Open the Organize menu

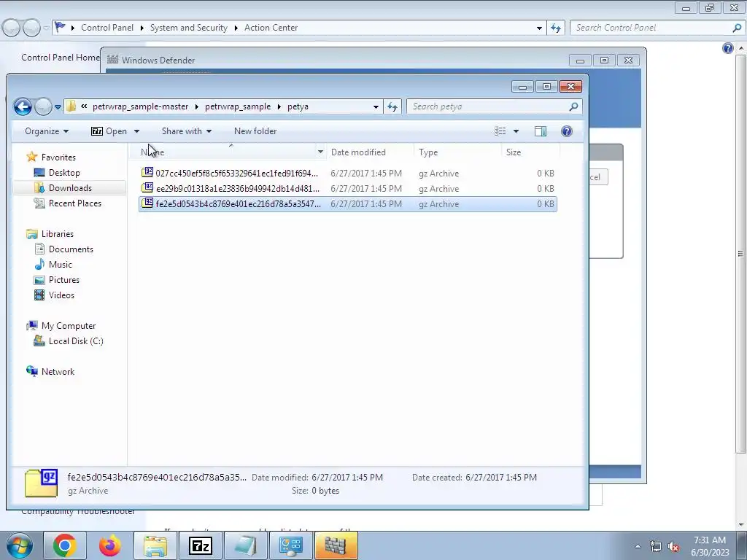click(47, 131)
